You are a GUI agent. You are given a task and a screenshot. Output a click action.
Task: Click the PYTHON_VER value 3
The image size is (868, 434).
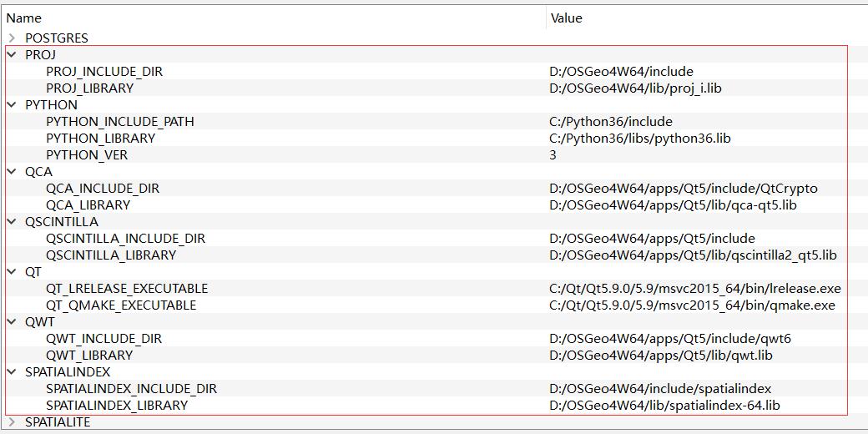click(553, 155)
